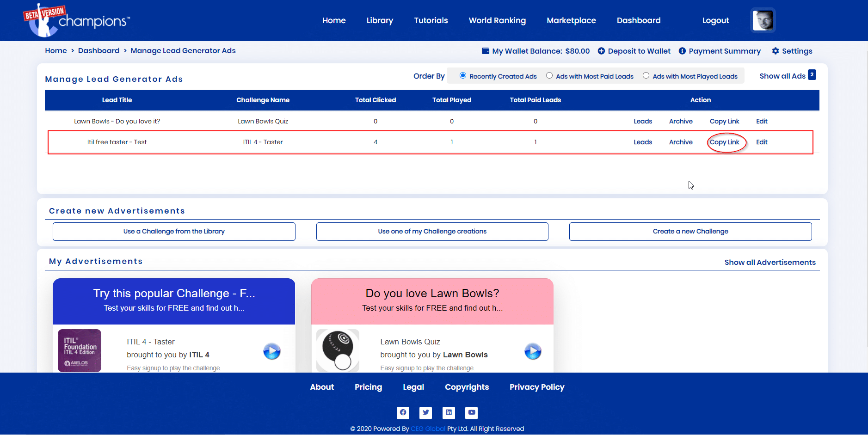Click the Champions logo

77,20
